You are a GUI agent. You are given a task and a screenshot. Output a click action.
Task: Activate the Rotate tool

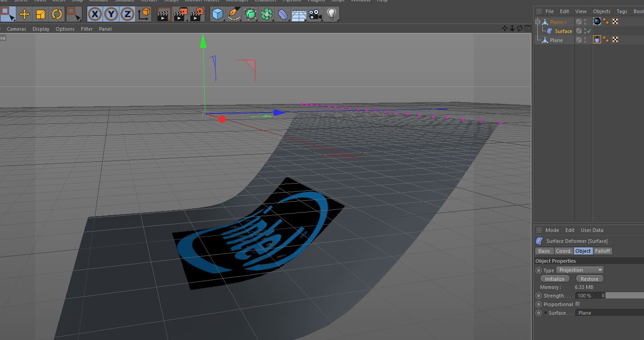coord(57,14)
